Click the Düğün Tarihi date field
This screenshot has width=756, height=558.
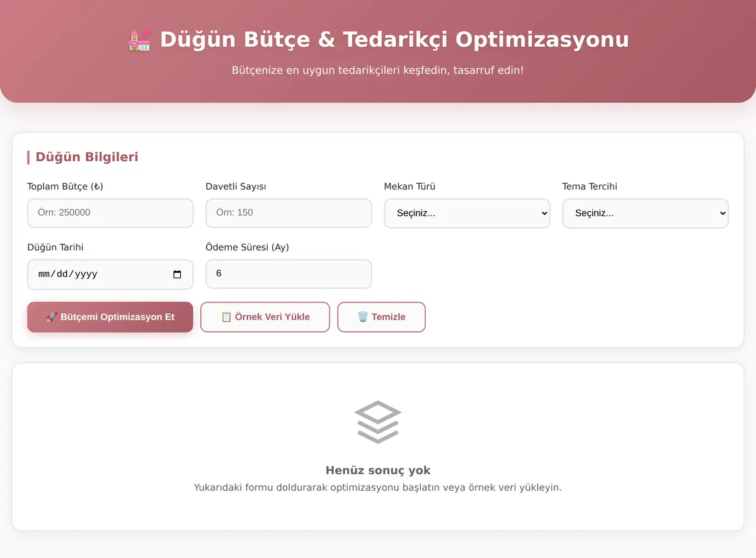point(110,274)
